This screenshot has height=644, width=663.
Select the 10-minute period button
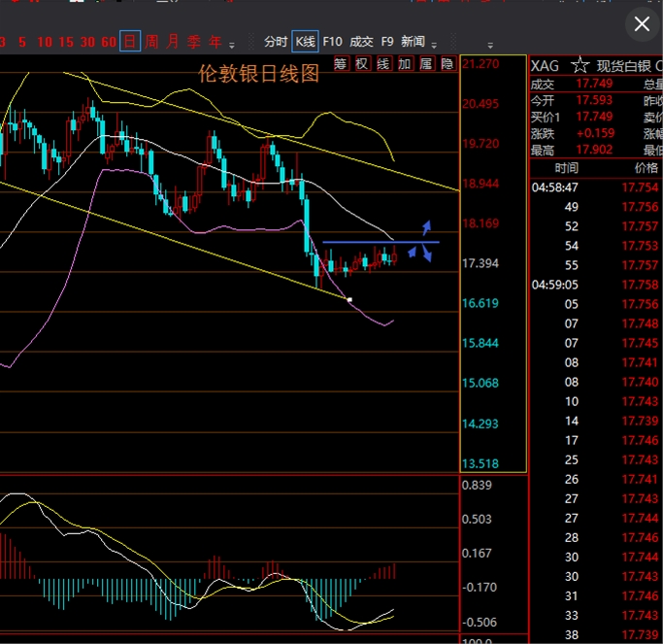tap(45, 42)
